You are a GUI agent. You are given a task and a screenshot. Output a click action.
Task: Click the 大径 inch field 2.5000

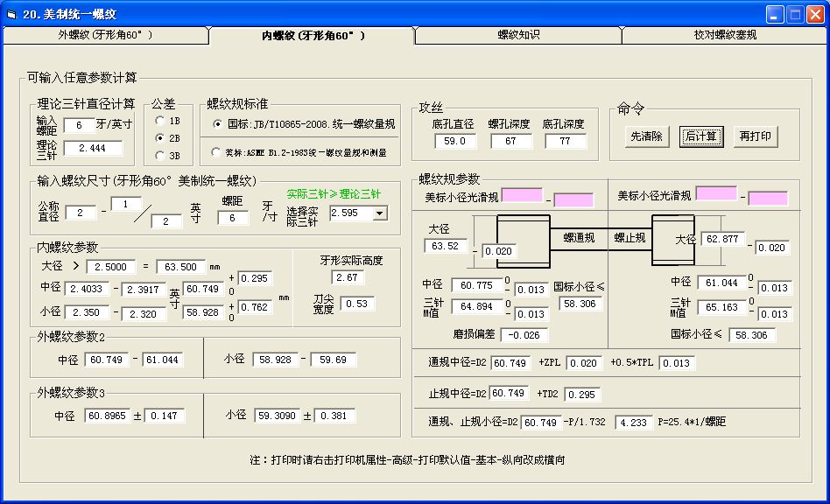click(111, 267)
